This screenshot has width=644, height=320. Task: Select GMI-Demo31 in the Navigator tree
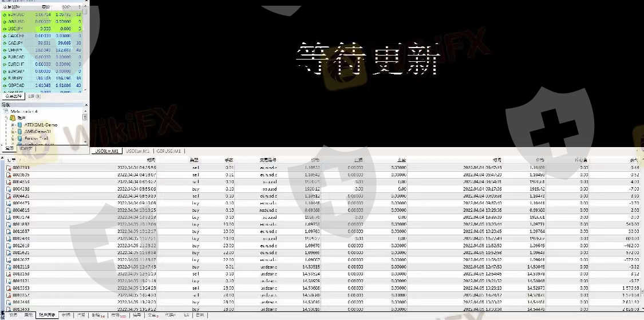[37, 132]
